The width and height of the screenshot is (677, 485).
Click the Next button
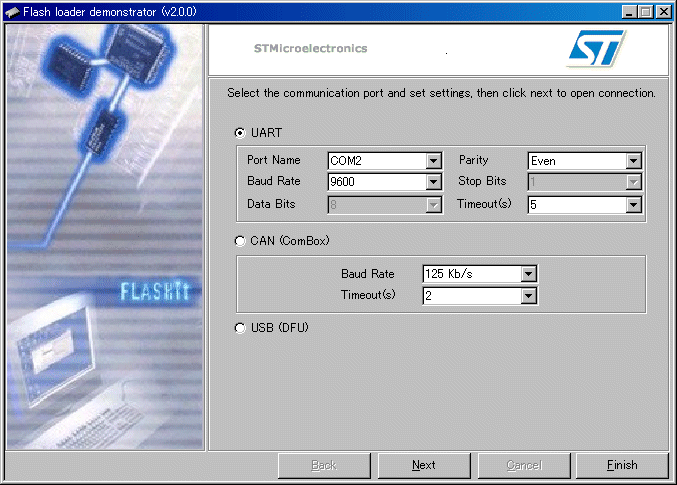click(424, 465)
